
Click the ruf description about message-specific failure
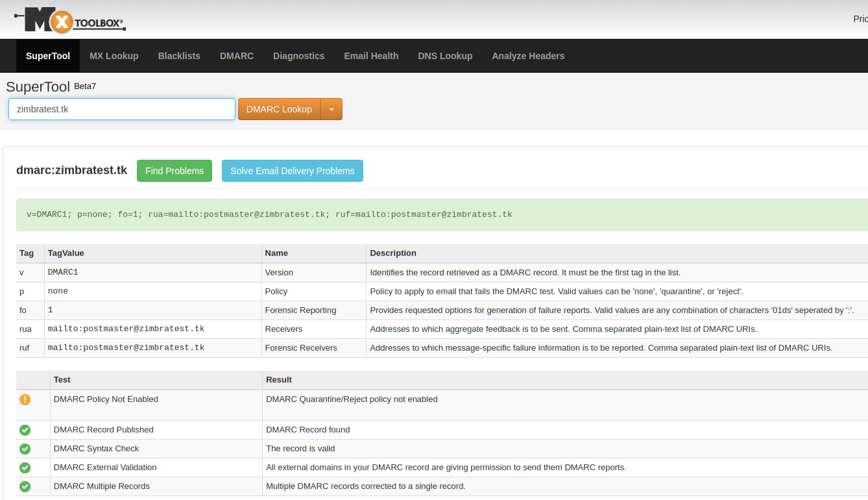point(601,348)
